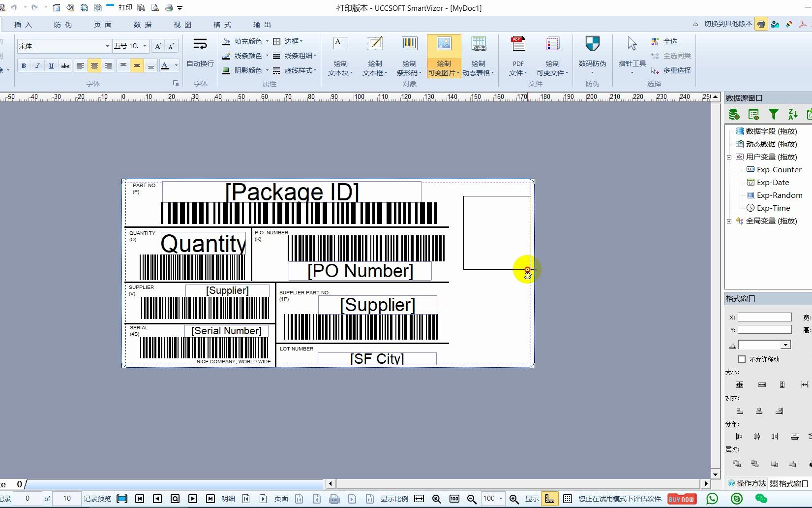The height and width of the screenshot is (508, 812).
Task: Click the Z-A sort icon in data source panel
Action: [793, 115]
